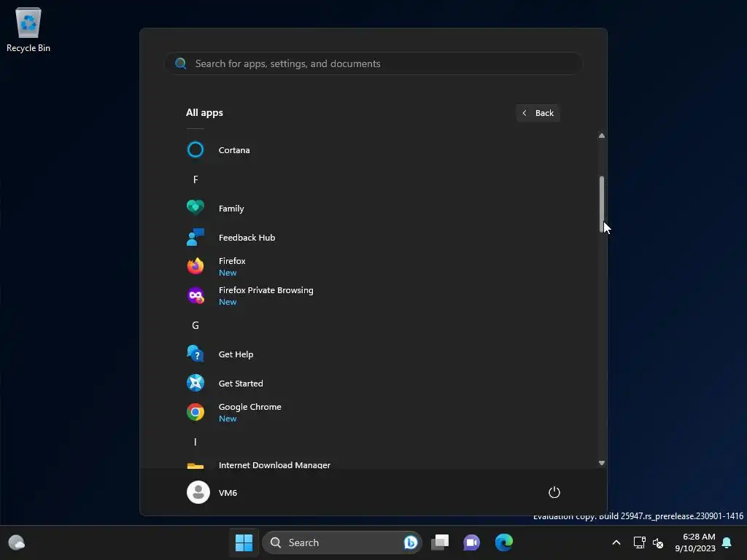Select the 'Firefox Private Browsing' name text

point(266,290)
